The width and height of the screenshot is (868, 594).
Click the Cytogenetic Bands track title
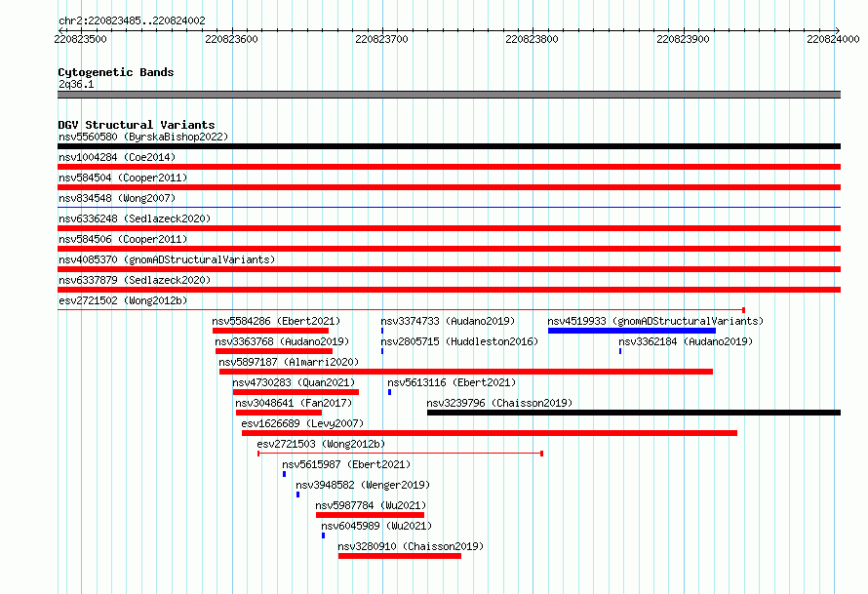coord(116,72)
